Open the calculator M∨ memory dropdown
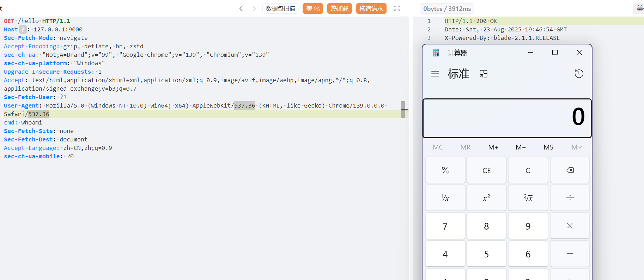Viewport: 644px width, 280px height. tap(577, 147)
